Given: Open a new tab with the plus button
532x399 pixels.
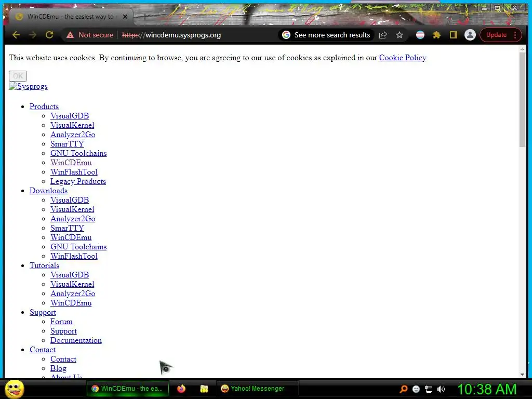Looking at the screenshot, I should point(144,16).
